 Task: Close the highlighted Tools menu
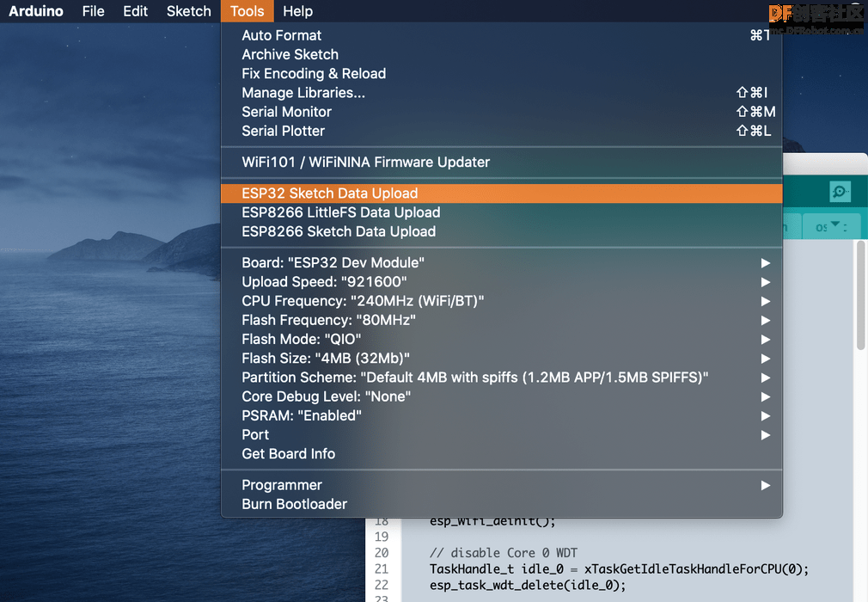(x=247, y=11)
